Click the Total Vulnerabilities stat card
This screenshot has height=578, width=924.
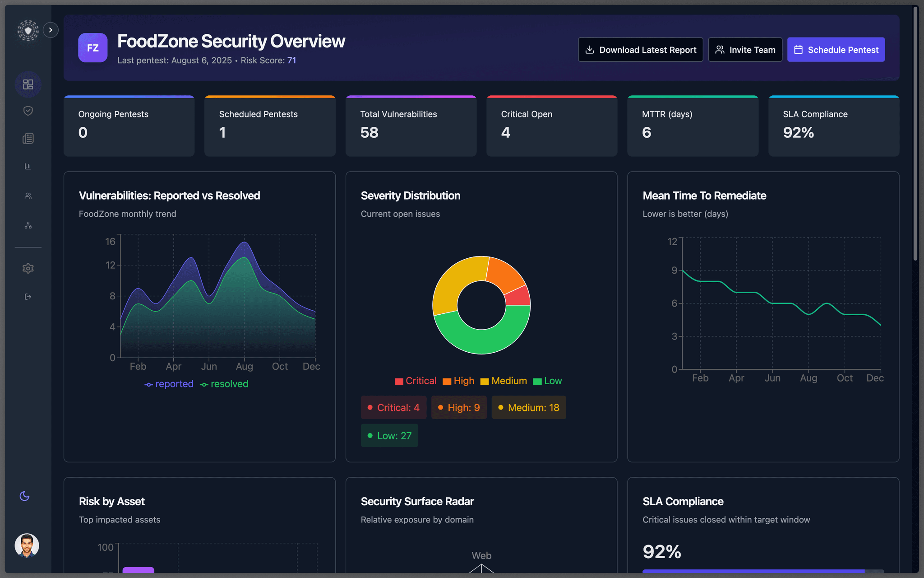tap(411, 126)
